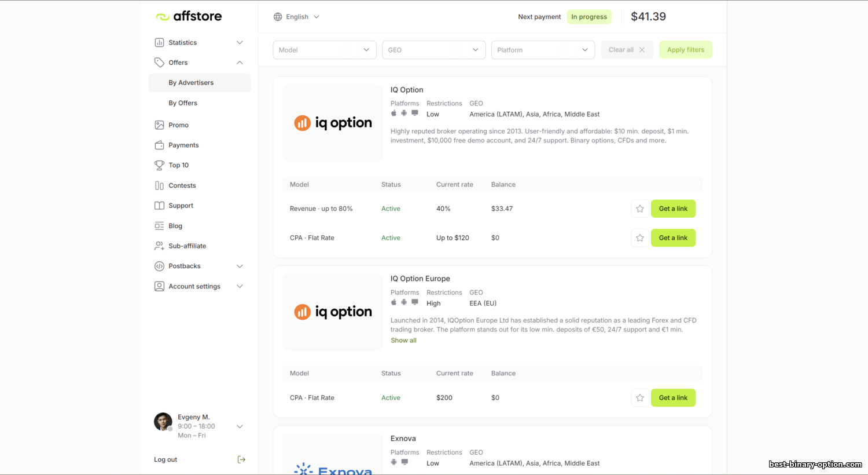Expand the Evgeny M. manager chevron
The width and height of the screenshot is (868, 475).
pos(240,426)
